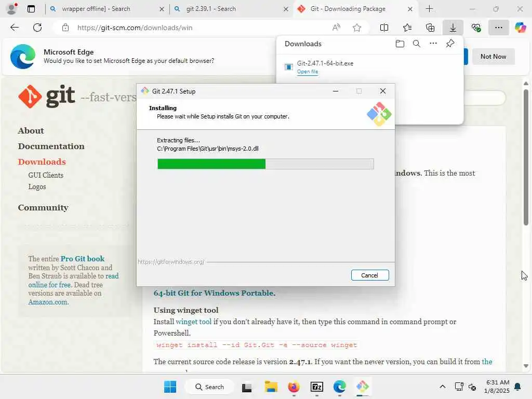Open the About page on git site

pyautogui.click(x=31, y=130)
